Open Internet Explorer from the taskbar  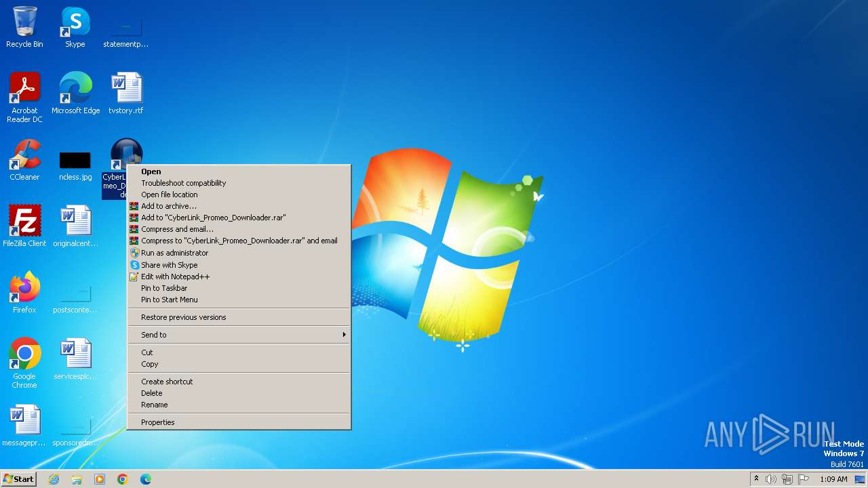(x=54, y=479)
